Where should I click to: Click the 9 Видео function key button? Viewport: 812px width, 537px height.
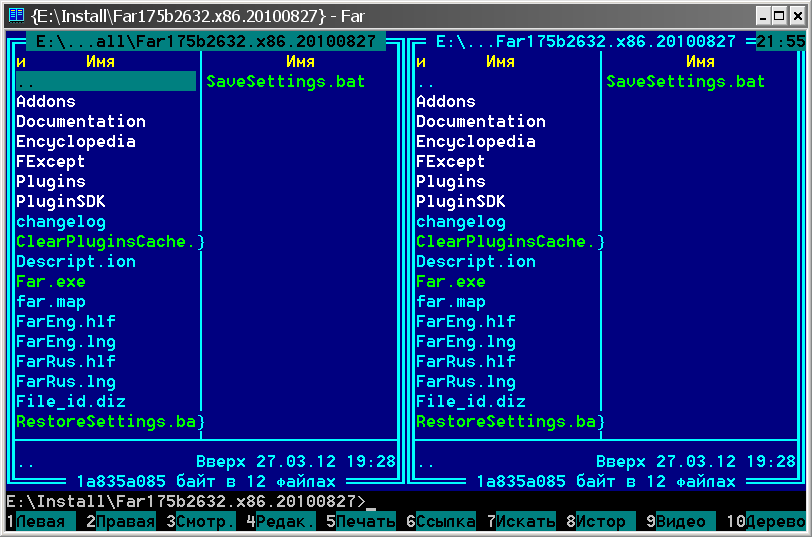(680, 521)
